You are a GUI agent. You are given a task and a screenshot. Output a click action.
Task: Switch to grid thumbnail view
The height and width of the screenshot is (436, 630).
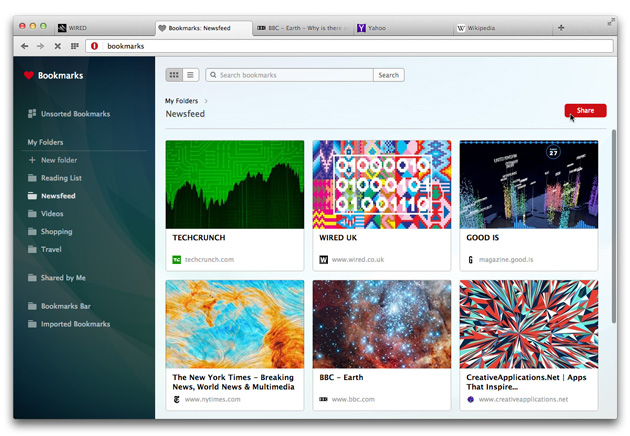pyautogui.click(x=174, y=75)
